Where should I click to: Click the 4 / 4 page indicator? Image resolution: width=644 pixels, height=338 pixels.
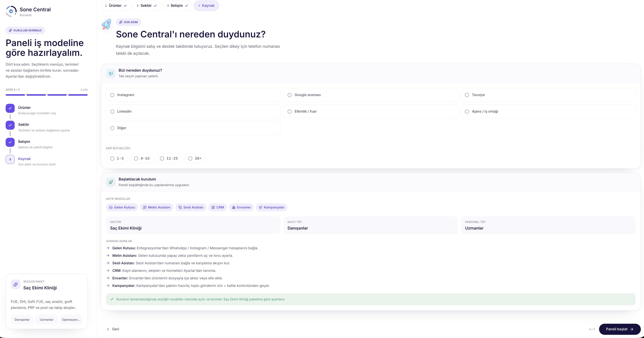tap(592, 329)
